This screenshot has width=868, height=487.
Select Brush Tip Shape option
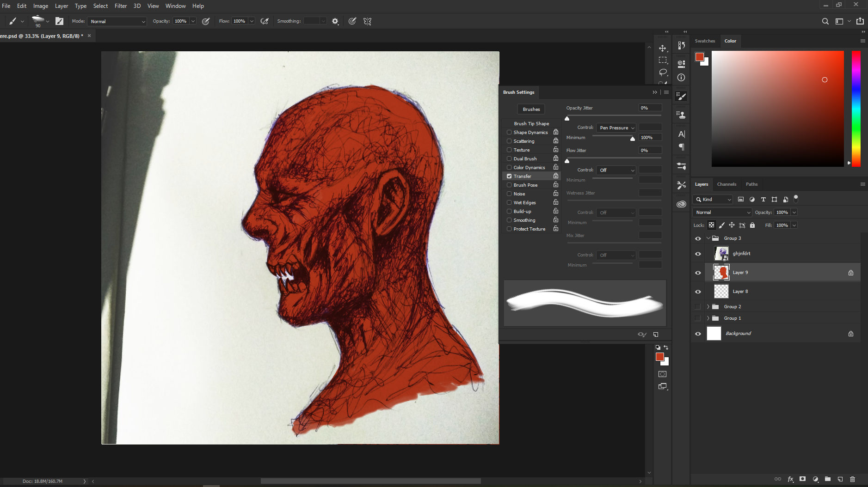click(531, 124)
